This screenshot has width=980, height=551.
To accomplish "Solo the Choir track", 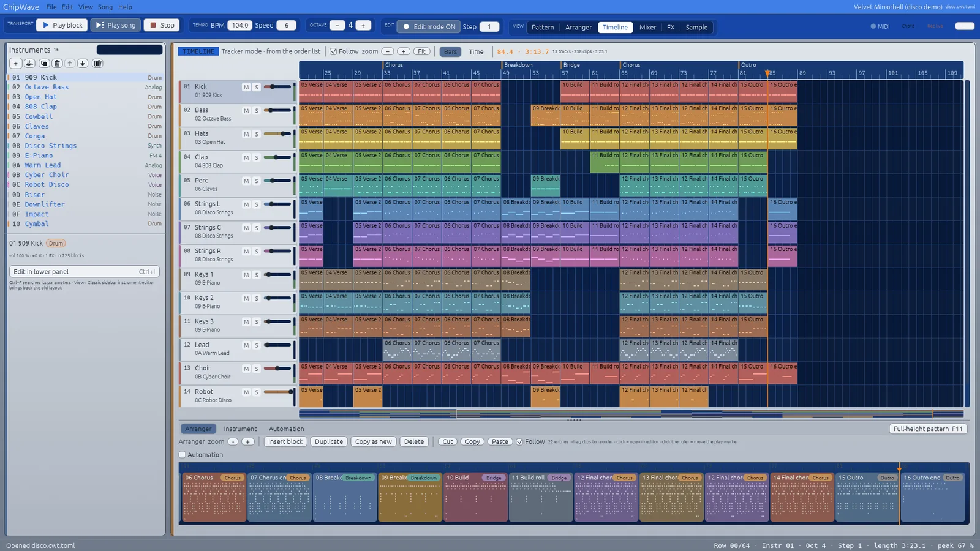I will [257, 369].
